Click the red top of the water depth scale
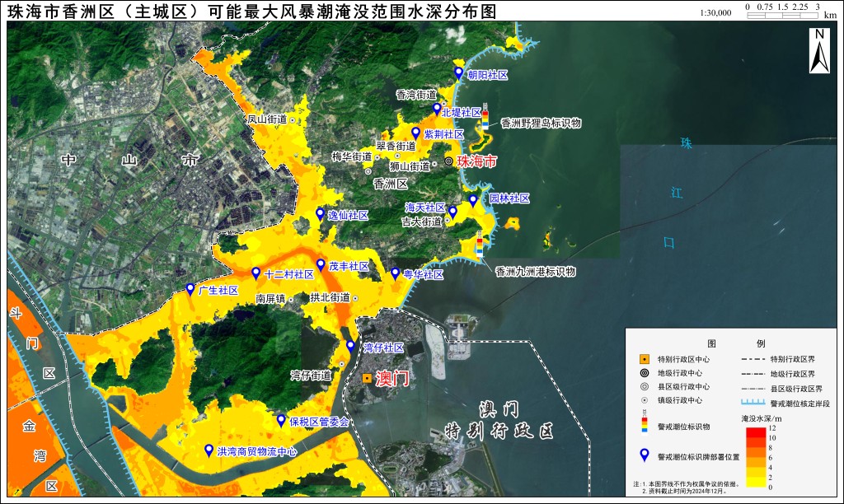 (x=756, y=432)
